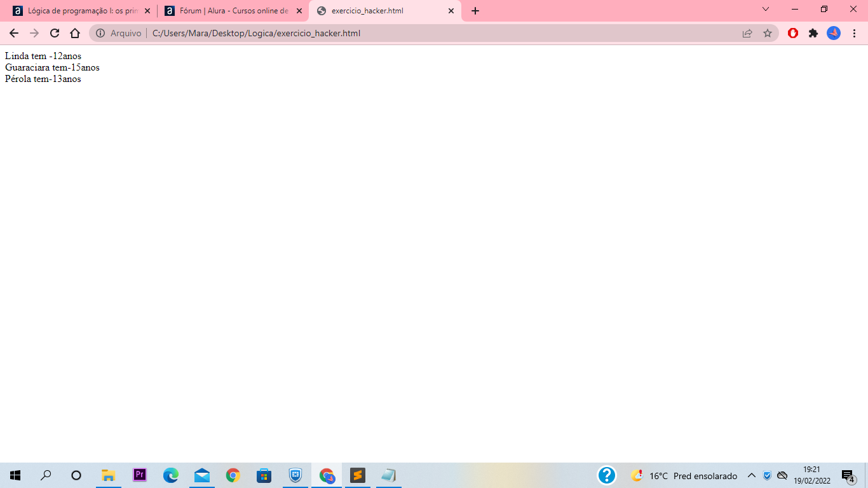Reload the exercicio_hacker.html page

[55, 33]
